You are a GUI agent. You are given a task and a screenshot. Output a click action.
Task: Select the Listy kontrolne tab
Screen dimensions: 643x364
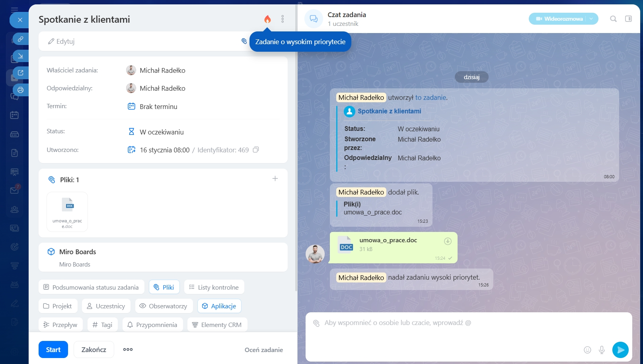pyautogui.click(x=214, y=287)
